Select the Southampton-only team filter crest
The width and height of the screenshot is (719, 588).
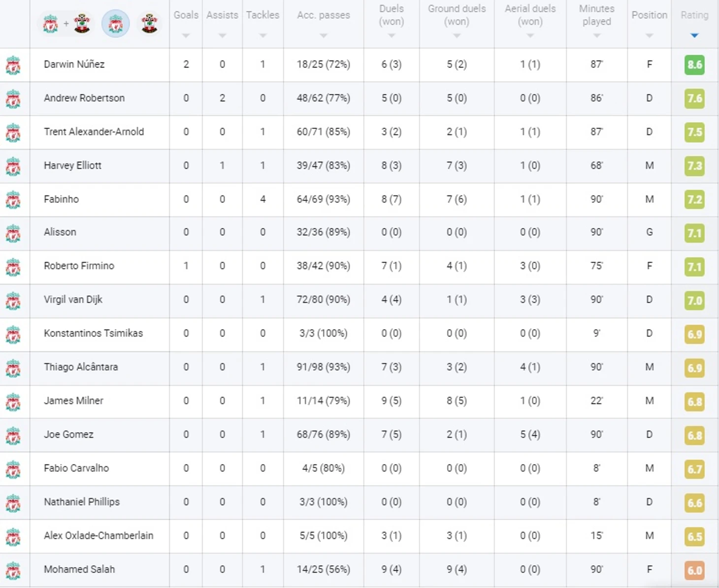tap(149, 23)
